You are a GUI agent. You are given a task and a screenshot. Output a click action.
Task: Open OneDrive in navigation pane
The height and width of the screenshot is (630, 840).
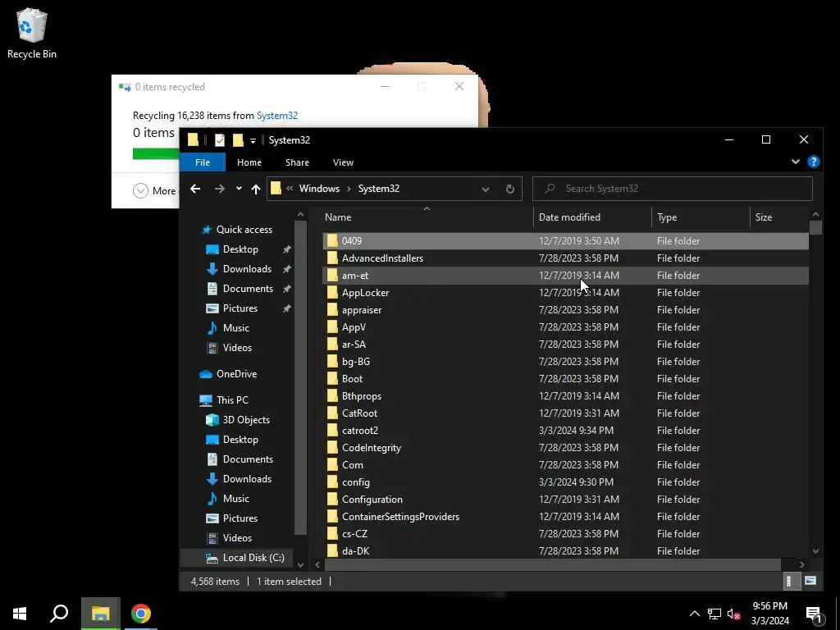click(x=236, y=374)
